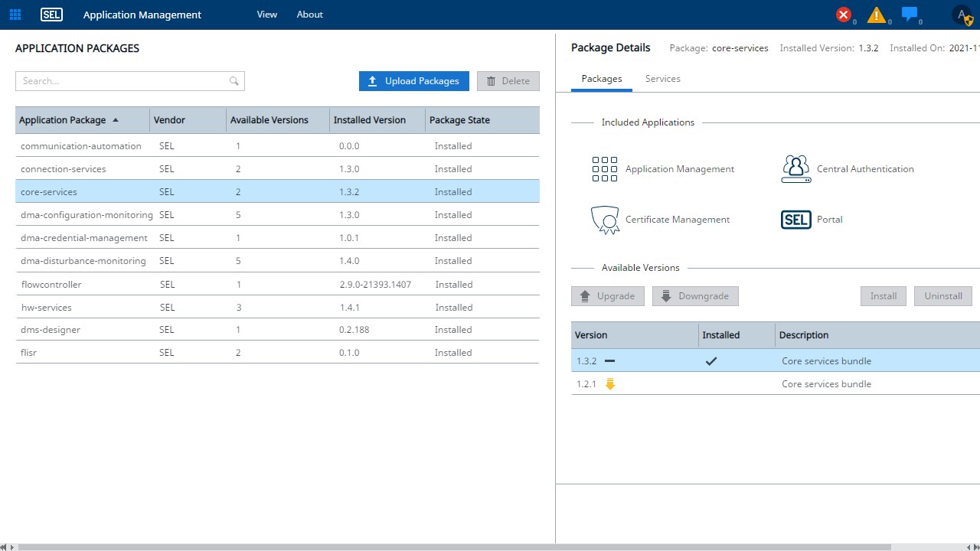Click Upload Packages button
Viewport: 980px width, 551px height.
[x=414, y=81]
